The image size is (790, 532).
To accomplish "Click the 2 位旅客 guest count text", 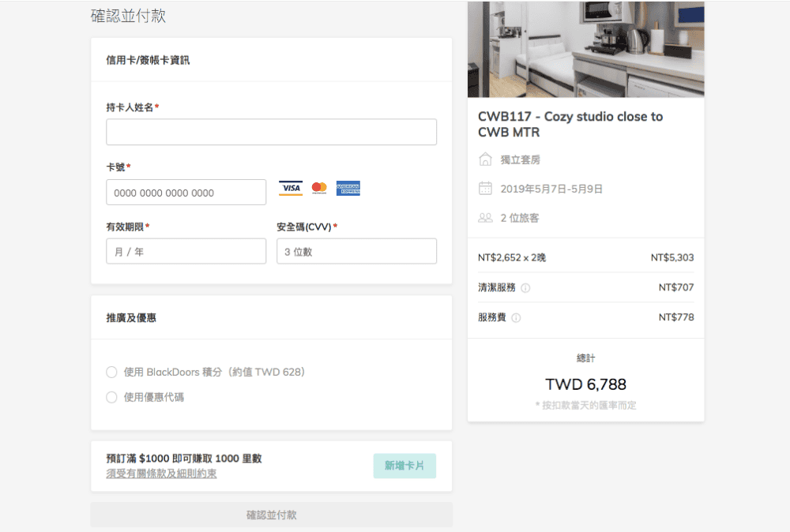I will [x=520, y=218].
